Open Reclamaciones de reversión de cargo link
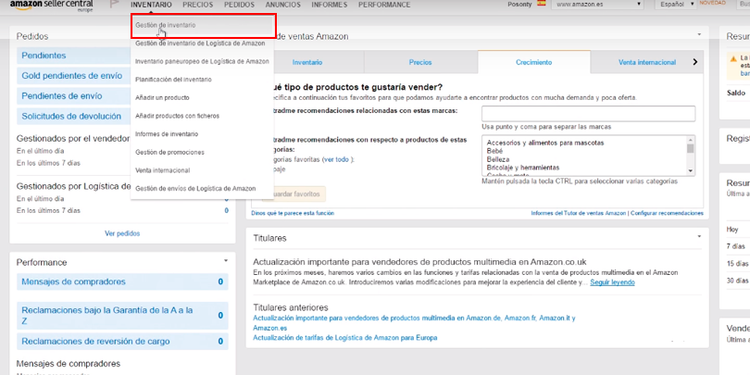The image size is (750, 375). coord(95,342)
